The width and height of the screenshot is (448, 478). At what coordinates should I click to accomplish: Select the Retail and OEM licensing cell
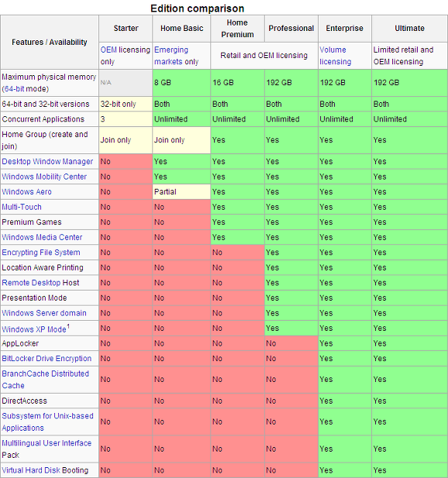(264, 56)
